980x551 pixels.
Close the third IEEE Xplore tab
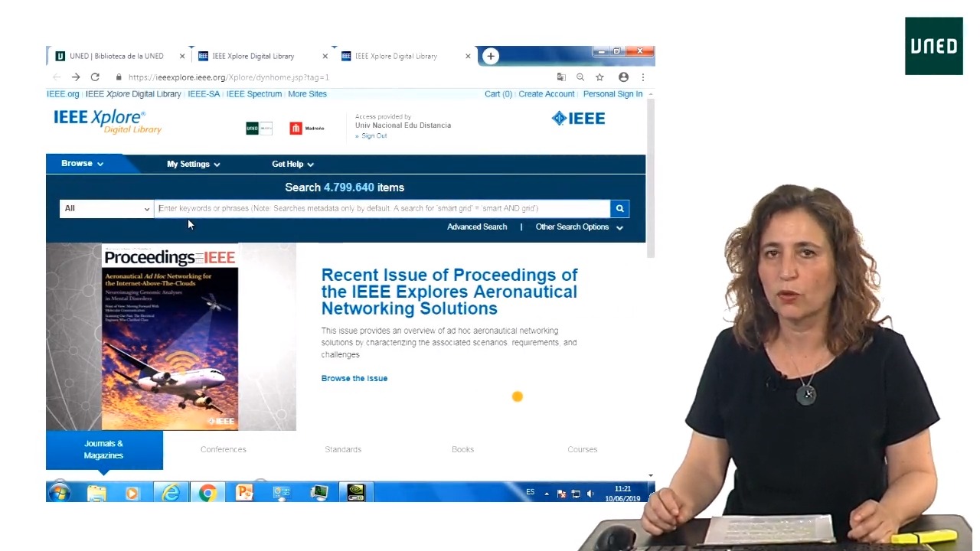click(x=468, y=56)
